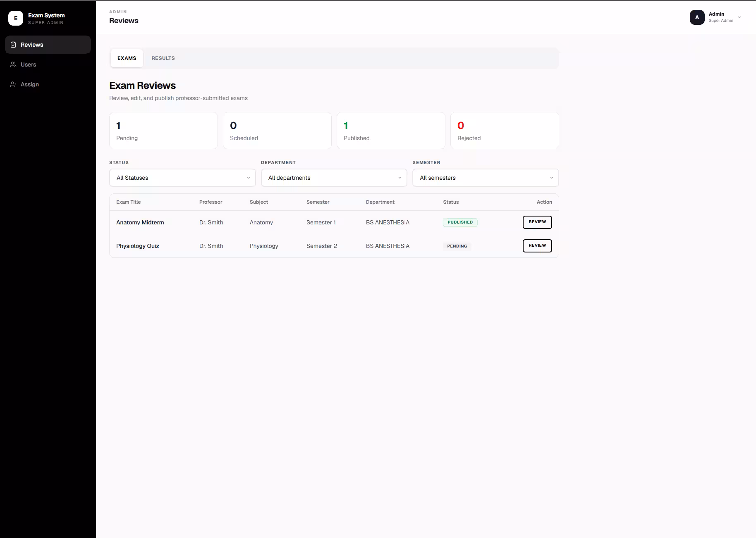756x538 pixels.
Task: Open the All Statuses dropdown
Action: click(x=182, y=178)
